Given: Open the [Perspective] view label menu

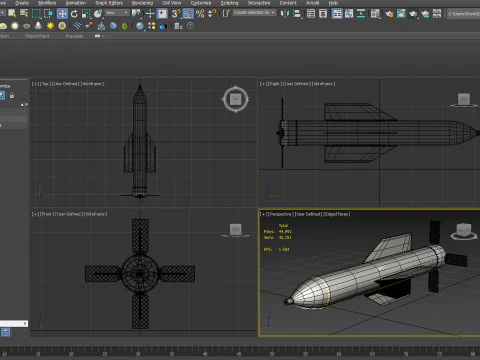Looking at the screenshot, I should click(x=280, y=214).
